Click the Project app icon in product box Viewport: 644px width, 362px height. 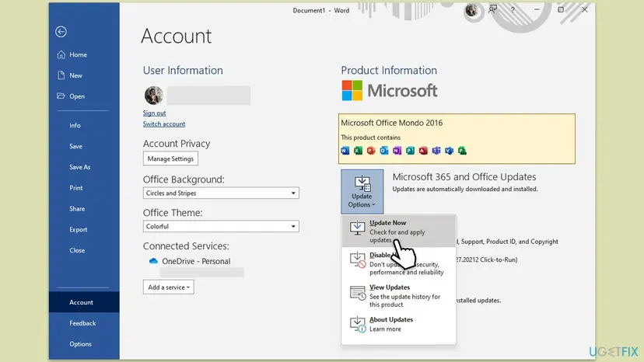pos(462,151)
